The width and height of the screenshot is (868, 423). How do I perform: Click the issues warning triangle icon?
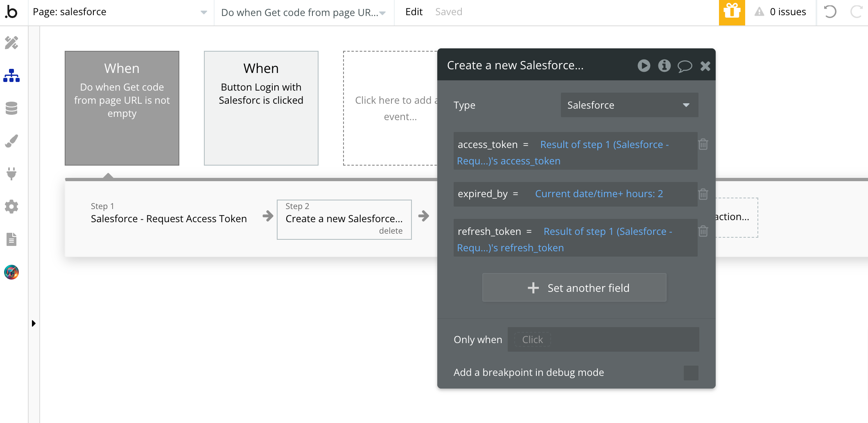tap(759, 12)
